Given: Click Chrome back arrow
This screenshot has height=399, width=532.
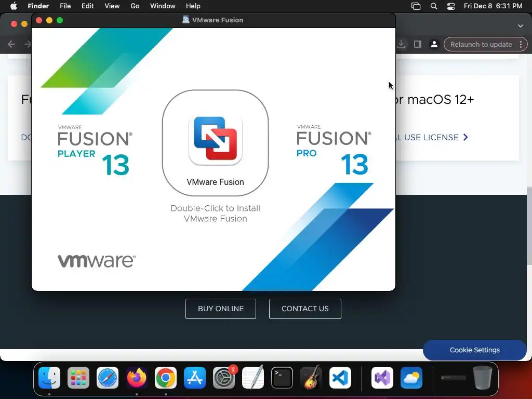Looking at the screenshot, I should (x=11, y=44).
